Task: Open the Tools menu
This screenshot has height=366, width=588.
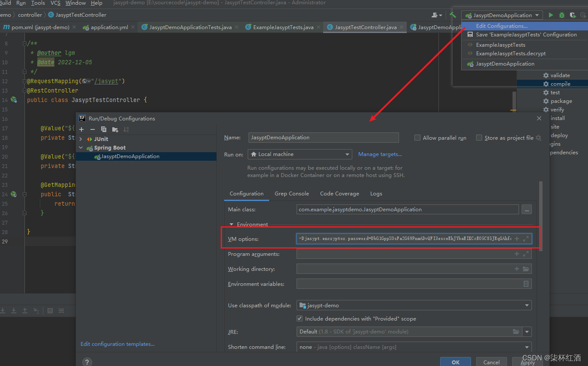Action: [38, 3]
